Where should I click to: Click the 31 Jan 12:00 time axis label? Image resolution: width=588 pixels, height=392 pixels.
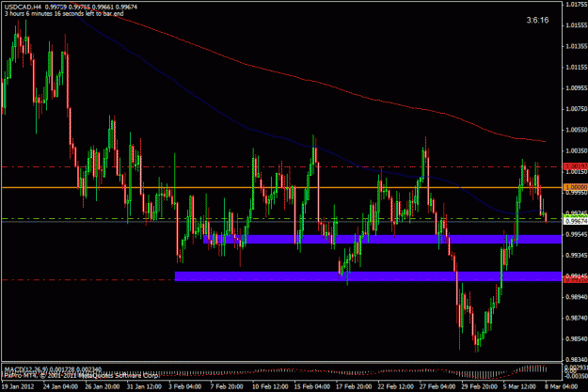click(x=144, y=386)
